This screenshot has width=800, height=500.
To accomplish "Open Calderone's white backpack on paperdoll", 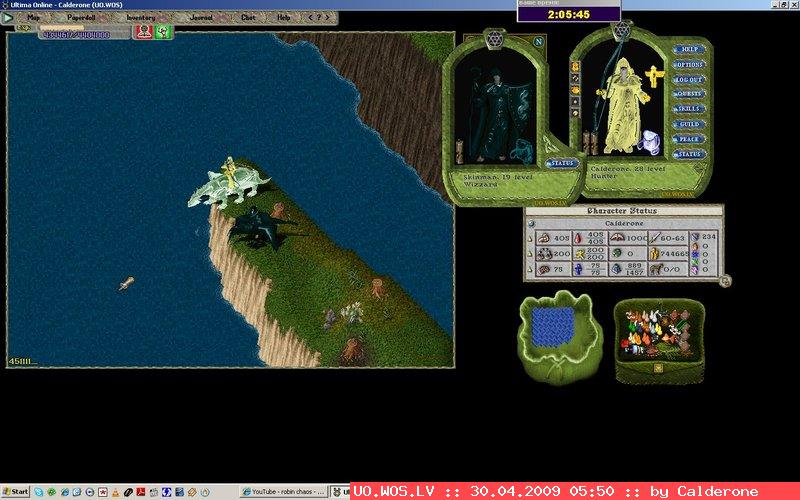I will coord(649,142).
